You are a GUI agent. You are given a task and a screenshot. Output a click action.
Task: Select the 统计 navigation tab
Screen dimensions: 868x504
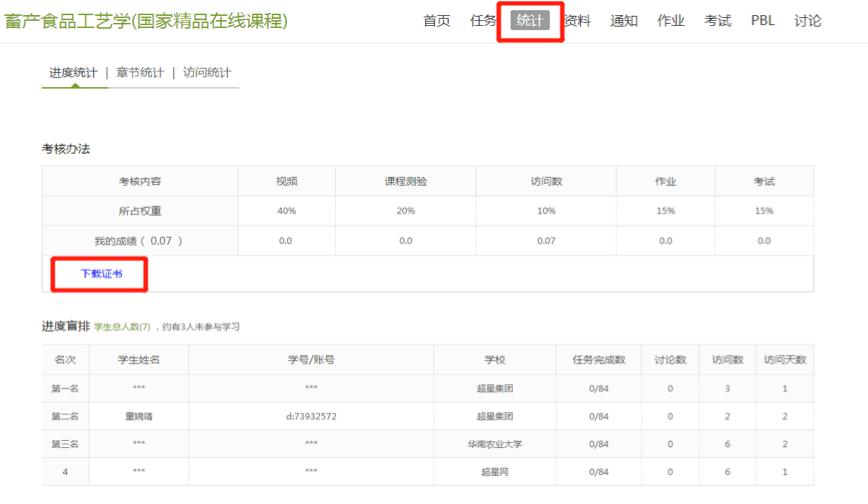(530, 21)
